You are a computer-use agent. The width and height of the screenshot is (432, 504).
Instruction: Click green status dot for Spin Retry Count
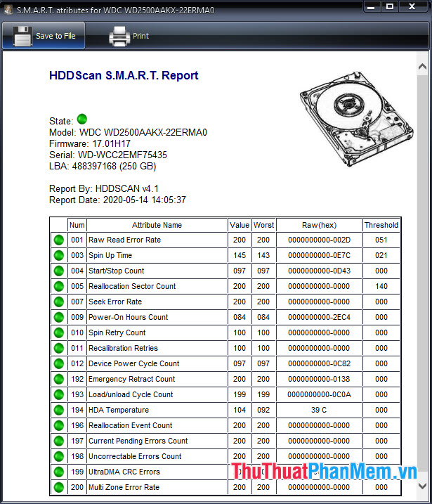[59, 332]
